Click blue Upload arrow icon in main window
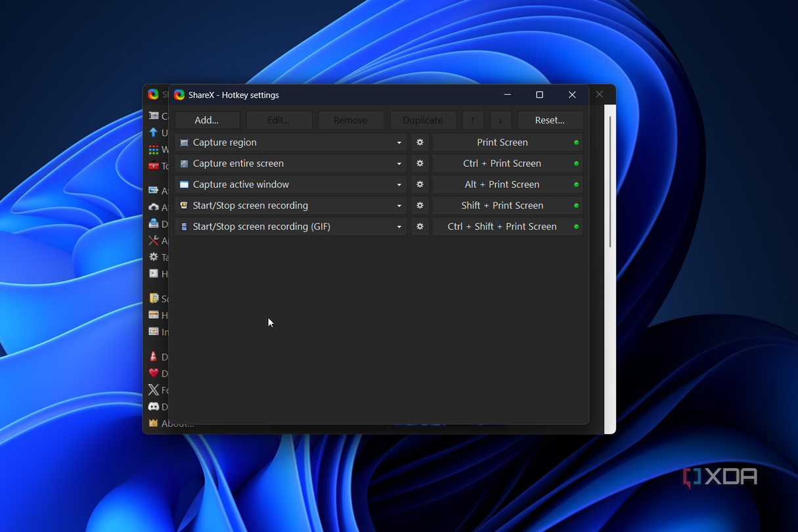This screenshot has height=532, width=798. coord(154,133)
